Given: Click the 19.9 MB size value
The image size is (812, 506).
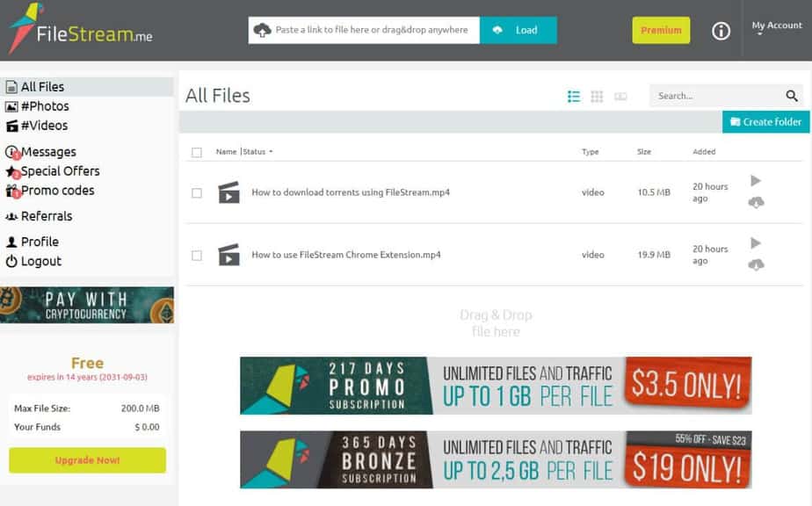Looking at the screenshot, I should click(654, 255).
